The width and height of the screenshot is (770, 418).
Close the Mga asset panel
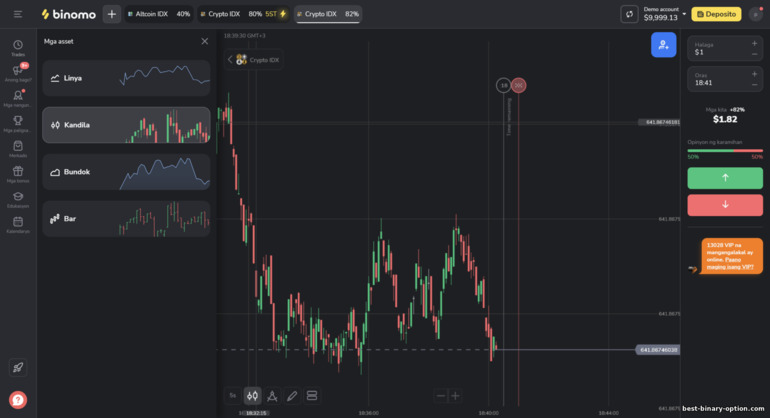(x=205, y=41)
